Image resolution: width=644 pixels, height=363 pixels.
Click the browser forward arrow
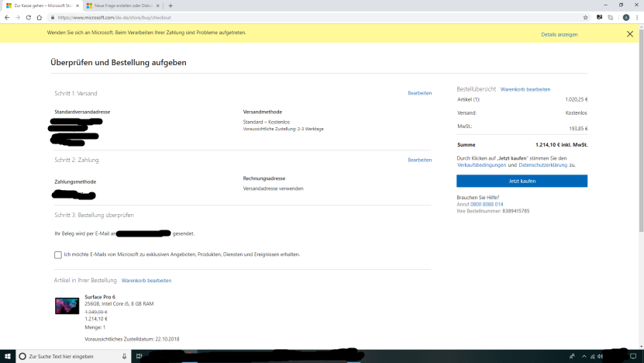pyautogui.click(x=18, y=17)
